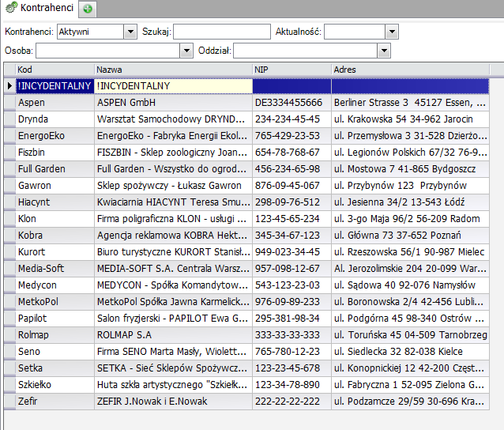The image size is (504, 430).
Task: Expand the Aktualność dropdown arrow
Action: (x=392, y=32)
